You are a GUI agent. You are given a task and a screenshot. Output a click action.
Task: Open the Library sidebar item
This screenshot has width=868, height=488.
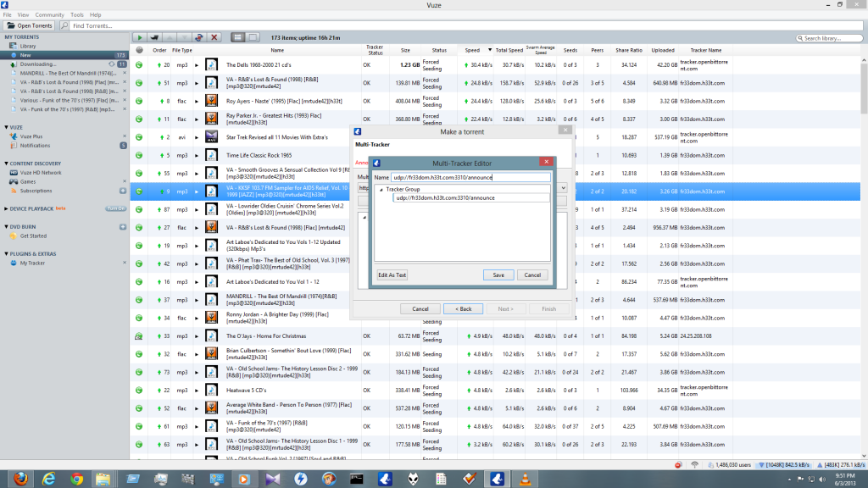coord(28,46)
